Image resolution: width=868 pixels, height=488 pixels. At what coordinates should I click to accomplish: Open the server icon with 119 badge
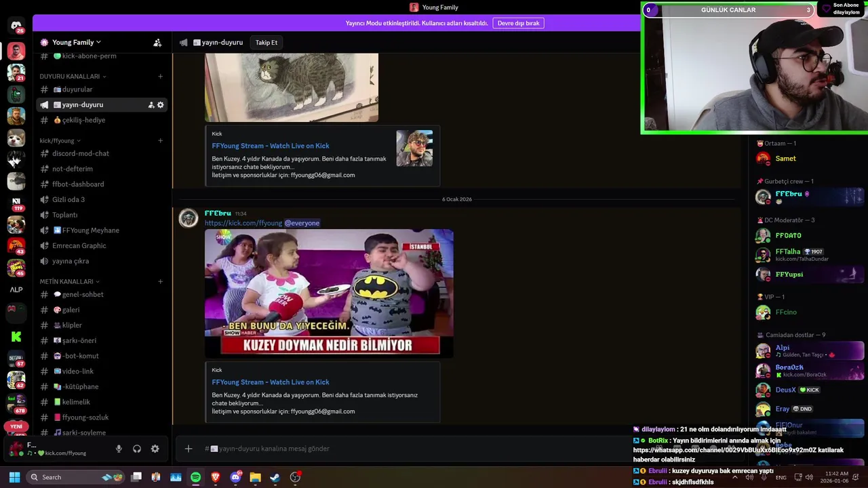[x=16, y=203]
